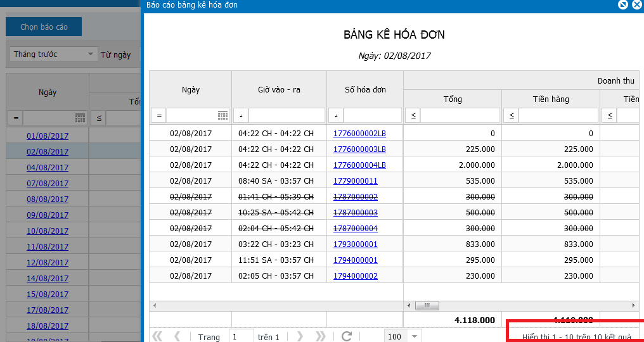Sort by Số hóa đơn column header

(x=365, y=89)
